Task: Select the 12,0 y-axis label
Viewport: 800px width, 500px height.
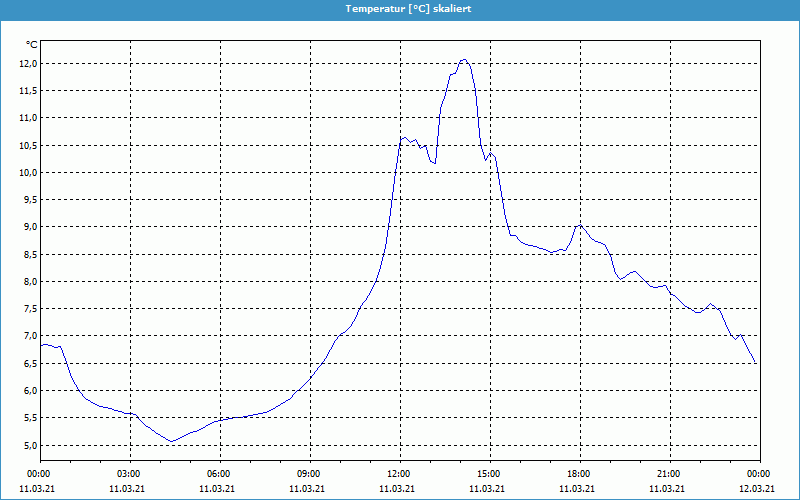Action: click(x=28, y=63)
